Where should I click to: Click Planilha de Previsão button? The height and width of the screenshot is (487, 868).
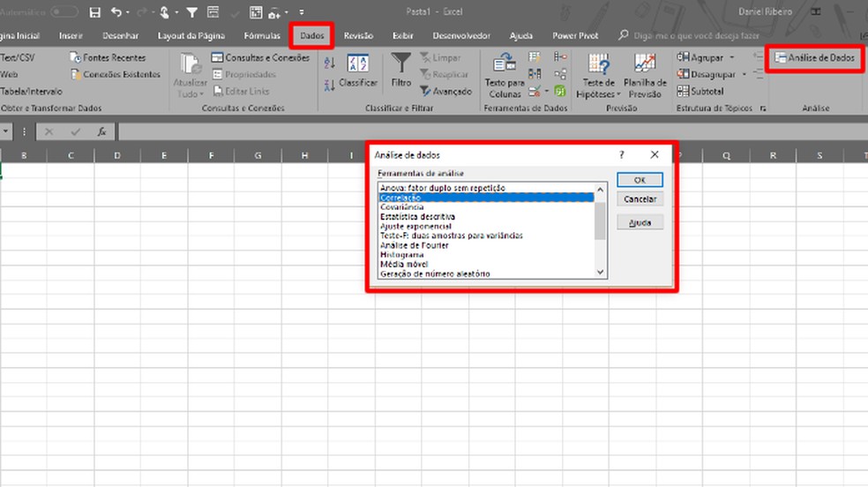645,76
